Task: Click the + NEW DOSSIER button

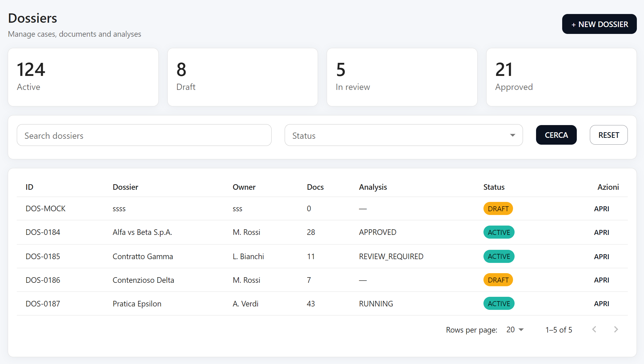Action: pos(599,24)
